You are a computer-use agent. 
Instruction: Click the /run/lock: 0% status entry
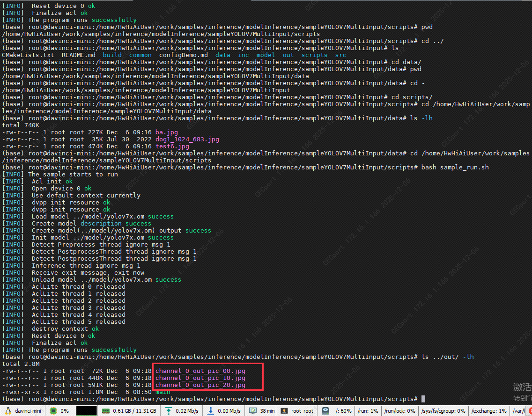399,411
